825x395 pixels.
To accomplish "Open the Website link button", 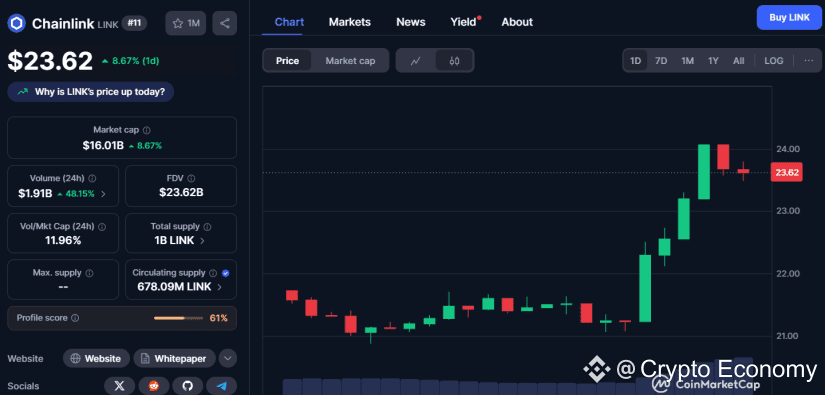I will [x=96, y=359].
